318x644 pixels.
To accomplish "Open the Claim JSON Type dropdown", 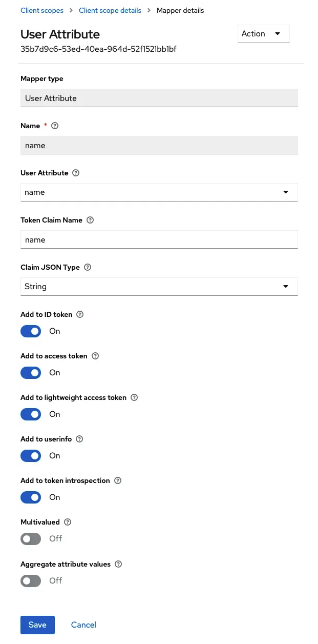I will (159, 287).
